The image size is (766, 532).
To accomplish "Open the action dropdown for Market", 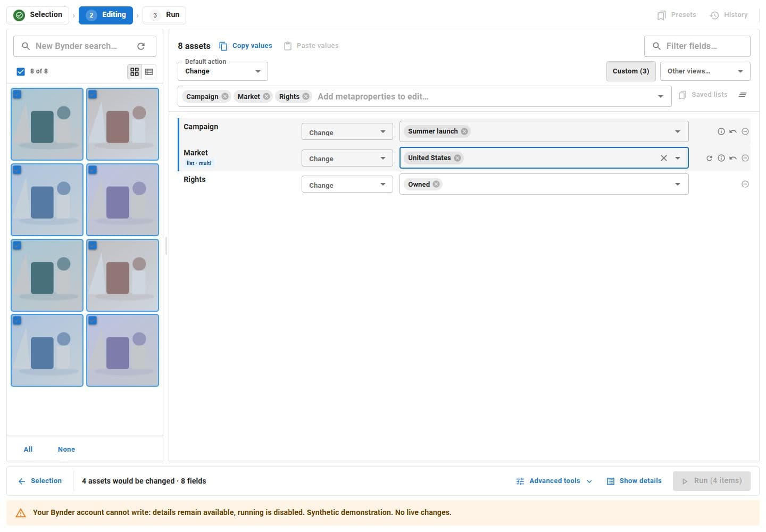I will click(x=347, y=159).
